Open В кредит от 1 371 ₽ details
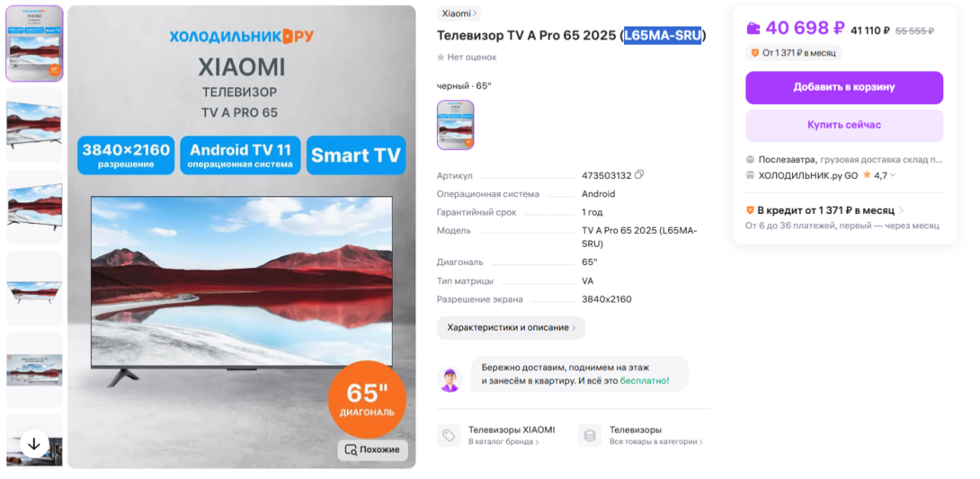980x479 pixels. [x=825, y=210]
